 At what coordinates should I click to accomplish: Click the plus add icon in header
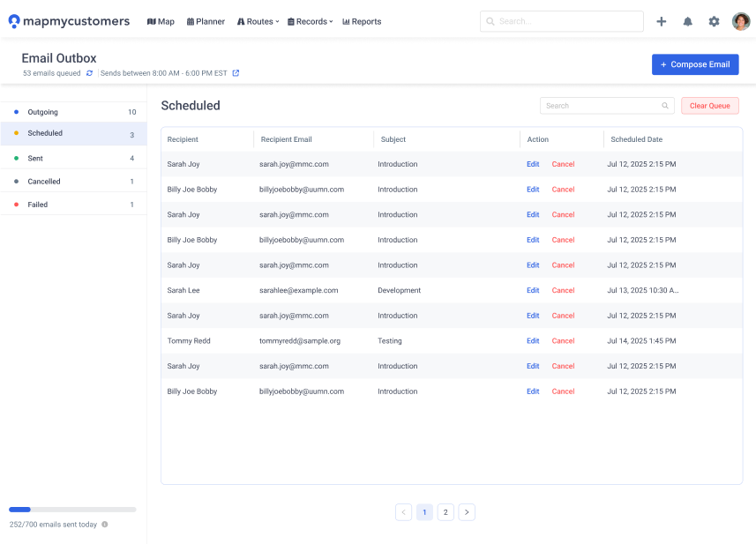(662, 21)
